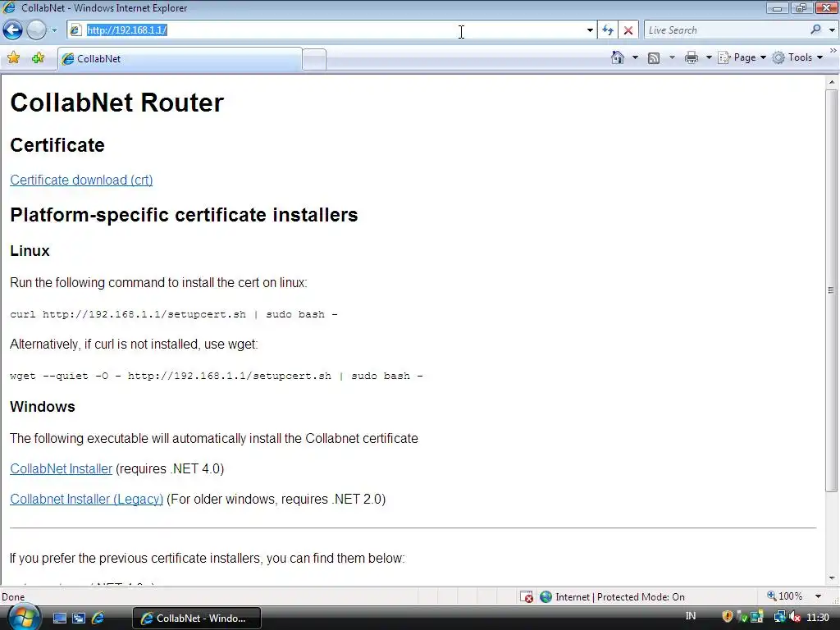Click the Safely Remove Hardware tray icon
This screenshot has width=840, height=630.
pyautogui.click(x=742, y=617)
